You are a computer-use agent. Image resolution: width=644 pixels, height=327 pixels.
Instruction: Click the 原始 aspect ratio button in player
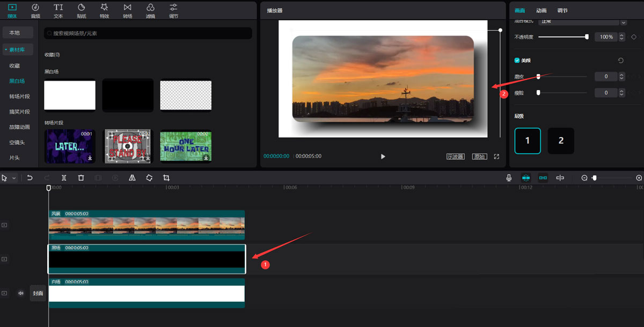(479, 157)
